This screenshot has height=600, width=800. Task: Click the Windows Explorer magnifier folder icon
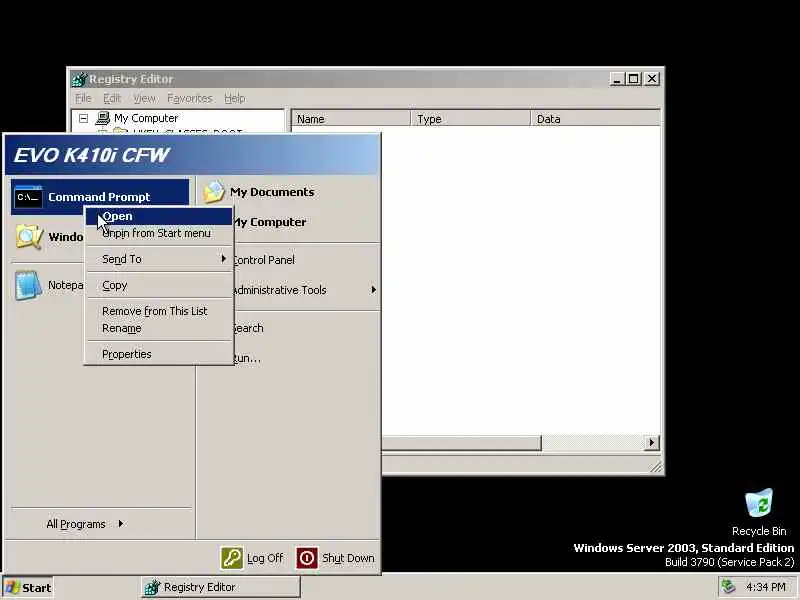[29, 237]
